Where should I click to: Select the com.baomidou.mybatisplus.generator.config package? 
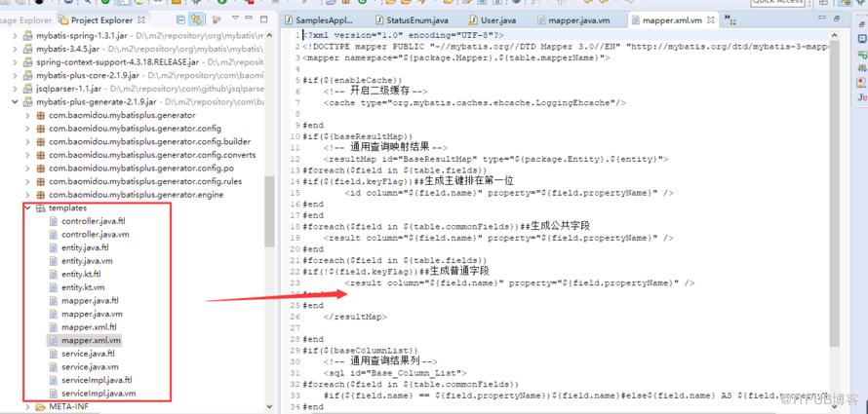(x=135, y=129)
